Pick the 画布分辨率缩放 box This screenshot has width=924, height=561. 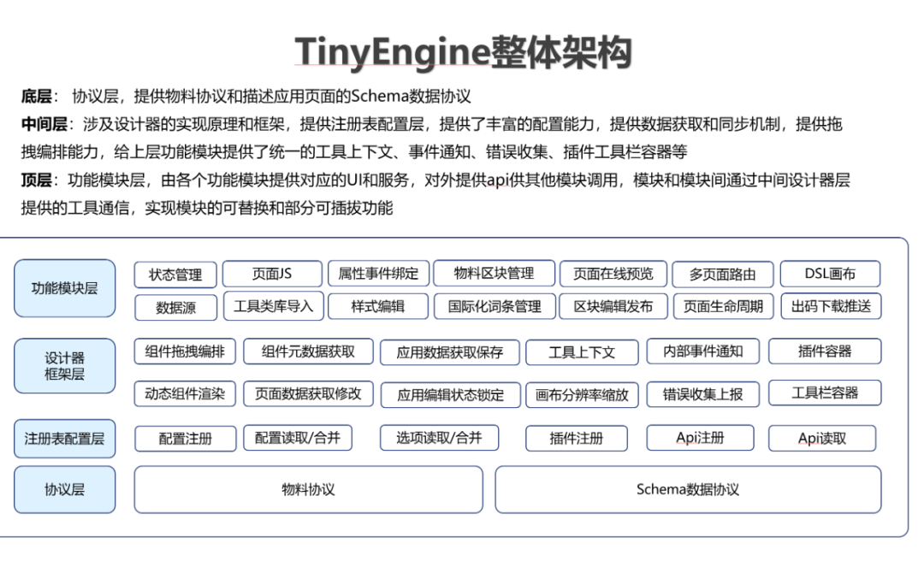tap(582, 395)
